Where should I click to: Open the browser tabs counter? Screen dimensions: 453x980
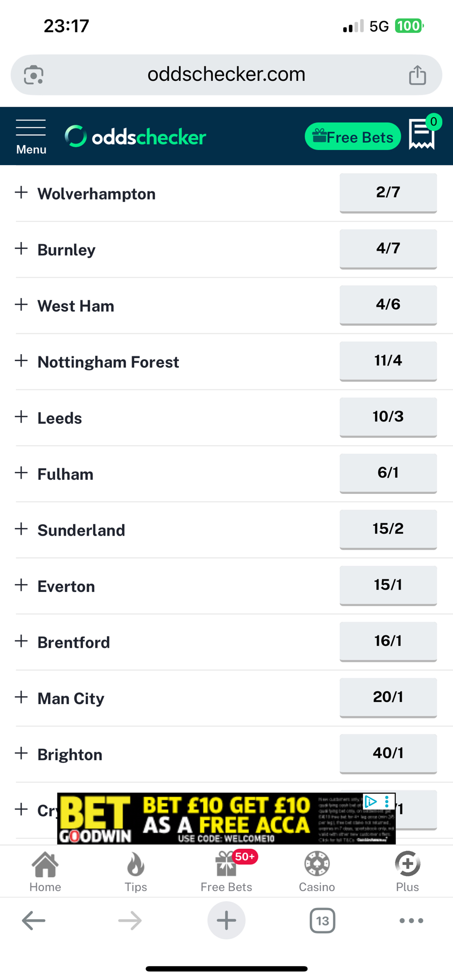pyautogui.click(x=322, y=921)
